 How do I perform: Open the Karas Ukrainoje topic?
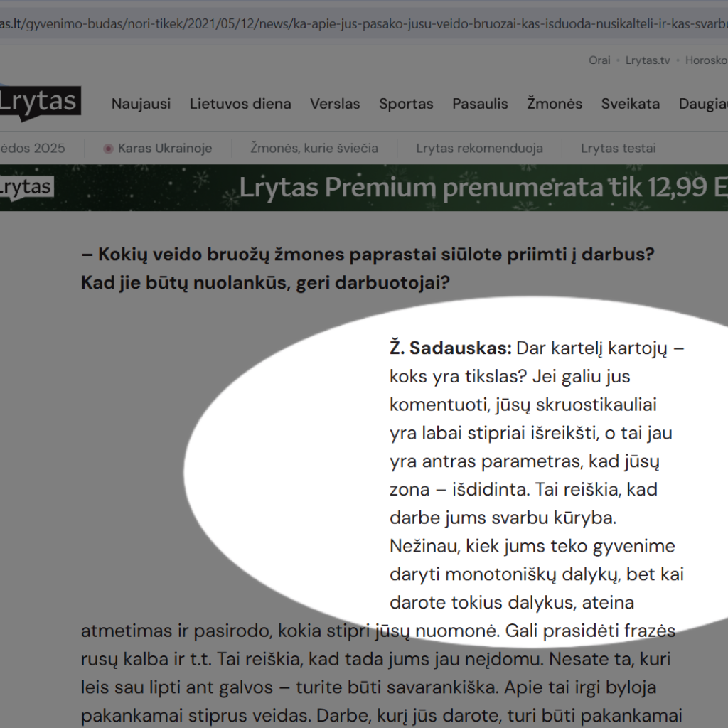point(165,149)
